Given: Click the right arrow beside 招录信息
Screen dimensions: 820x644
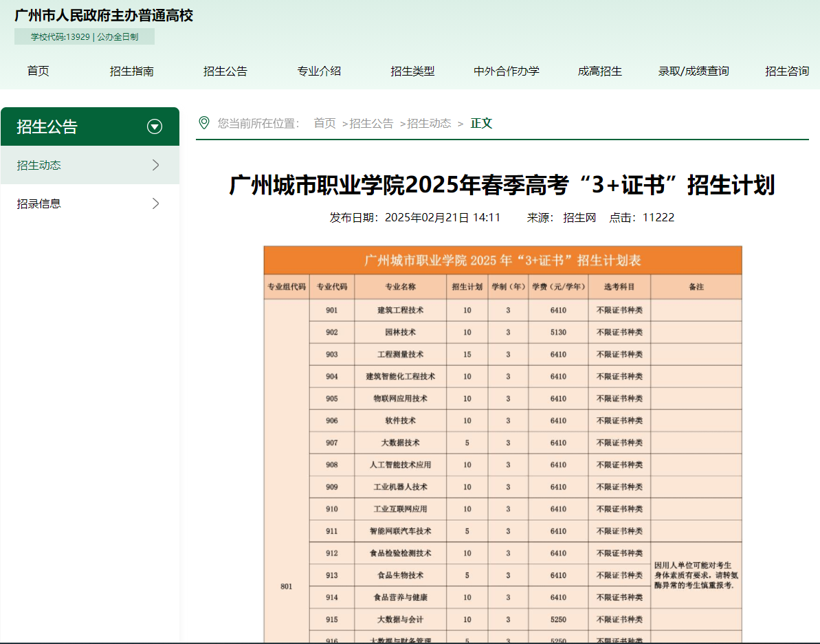Looking at the screenshot, I should pos(156,203).
